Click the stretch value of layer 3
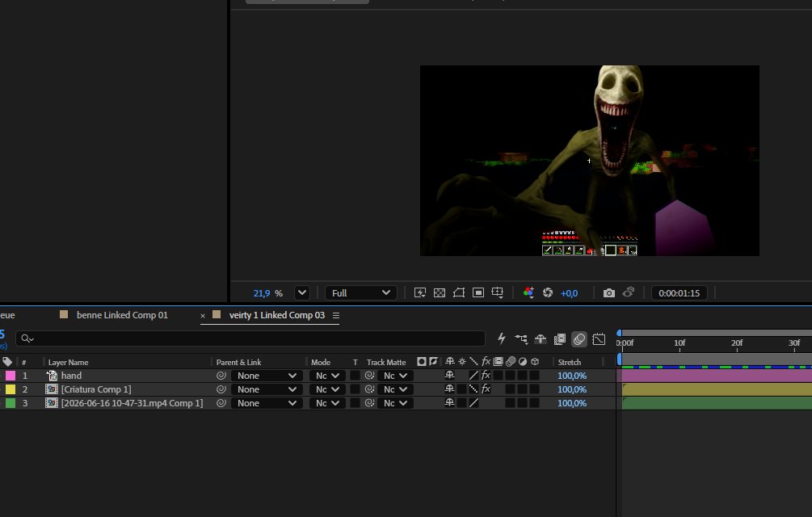Image resolution: width=812 pixels, height=517 pixels. point(572,403)
